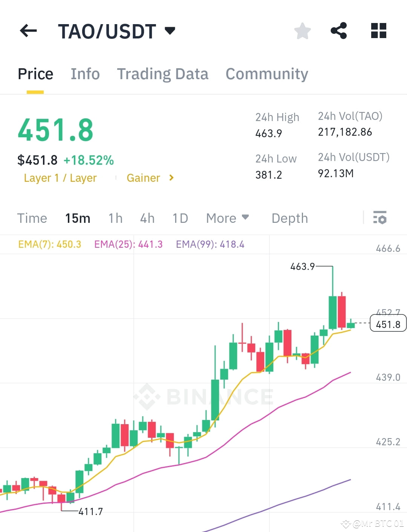
Task: Star TAO/USDT as a favorite
Action: pos(302,31)
